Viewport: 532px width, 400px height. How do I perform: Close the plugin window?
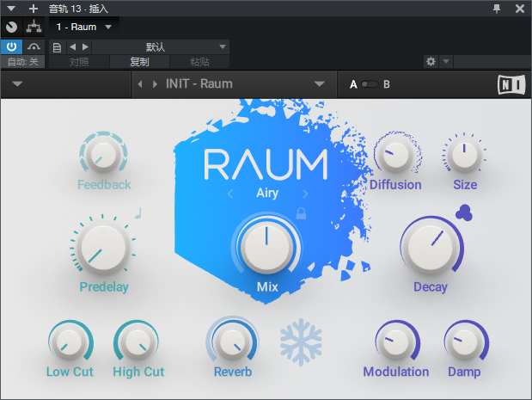519,9
